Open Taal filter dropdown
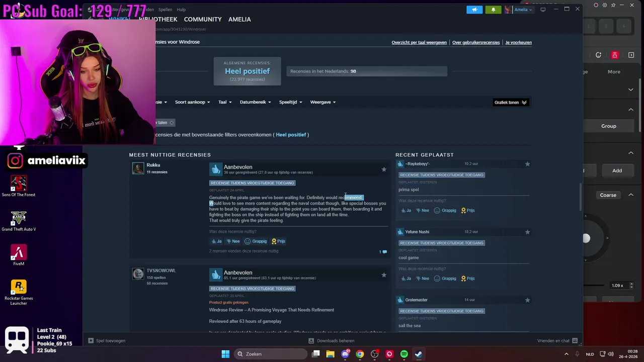Image resolution: width=644 pixels, height=362 pixels. 225,102
